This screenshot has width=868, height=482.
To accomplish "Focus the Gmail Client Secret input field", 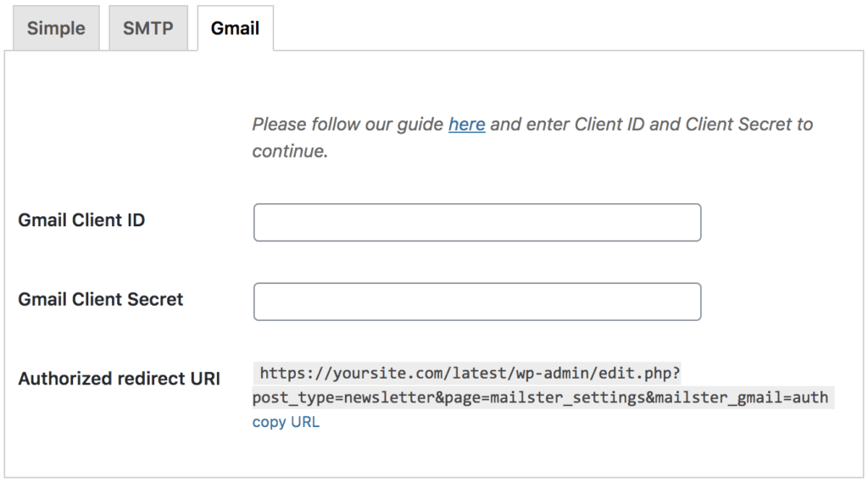I will [476, 302].
